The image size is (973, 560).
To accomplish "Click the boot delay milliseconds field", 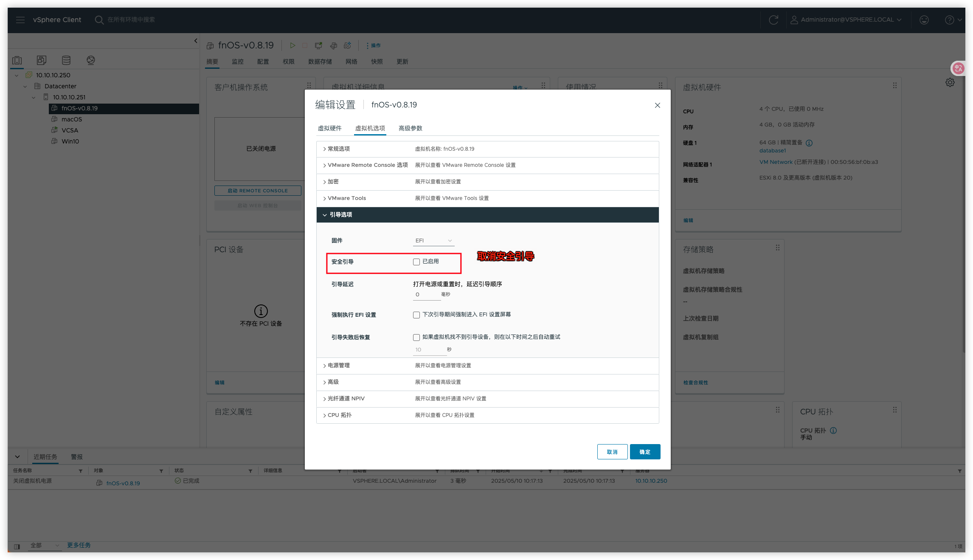I will 427,295.
